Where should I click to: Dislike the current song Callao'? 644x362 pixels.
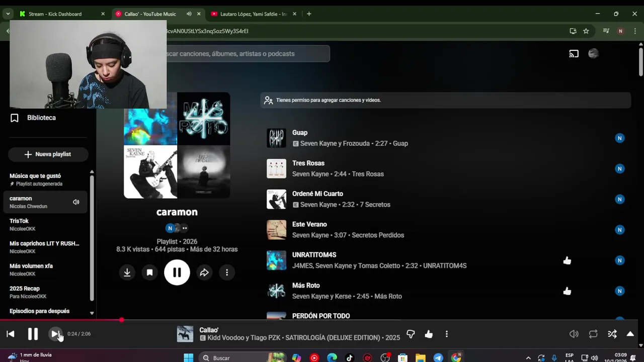click(411, 334)
